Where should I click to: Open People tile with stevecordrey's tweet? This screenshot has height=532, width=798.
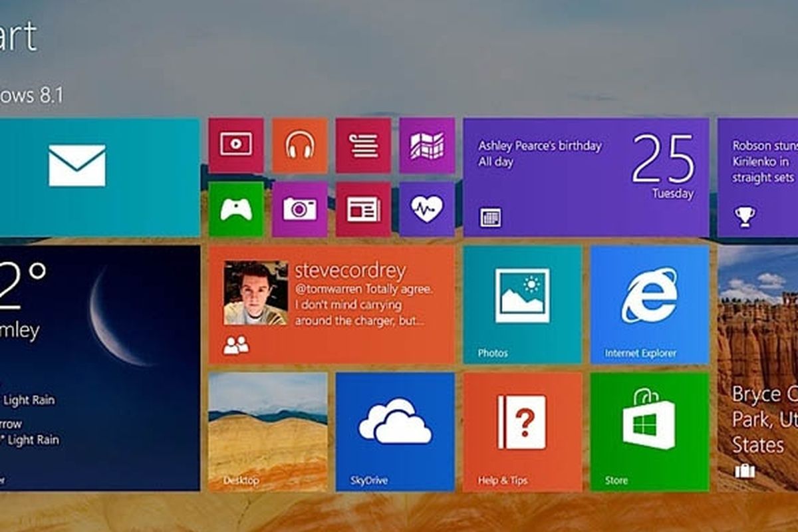(332, 305)
